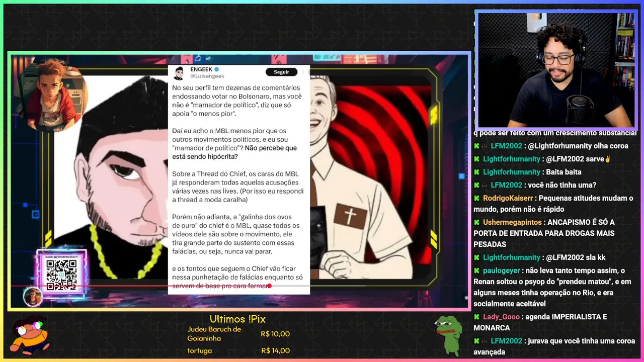The height and width of the screenshot is (362, 644).
Task: Open username Lady_Gooo in chat
Action: coord(502,317)
